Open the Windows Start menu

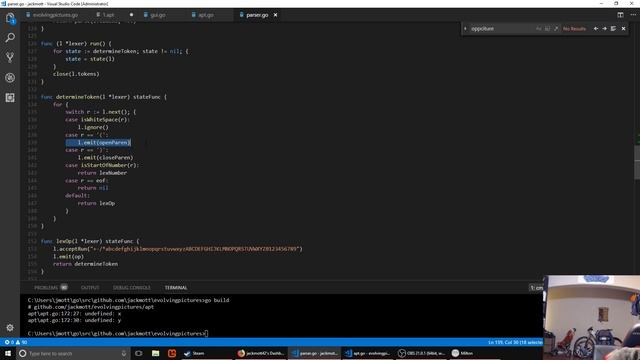(8, 353)
